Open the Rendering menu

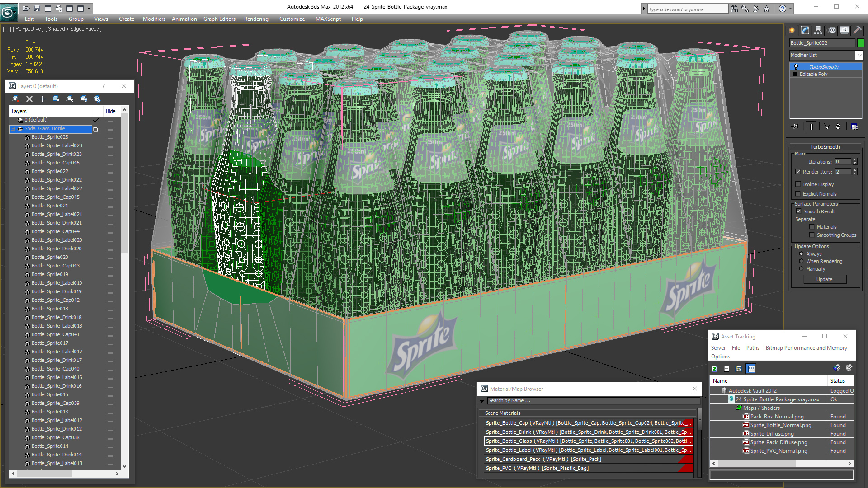click(256, 19)
